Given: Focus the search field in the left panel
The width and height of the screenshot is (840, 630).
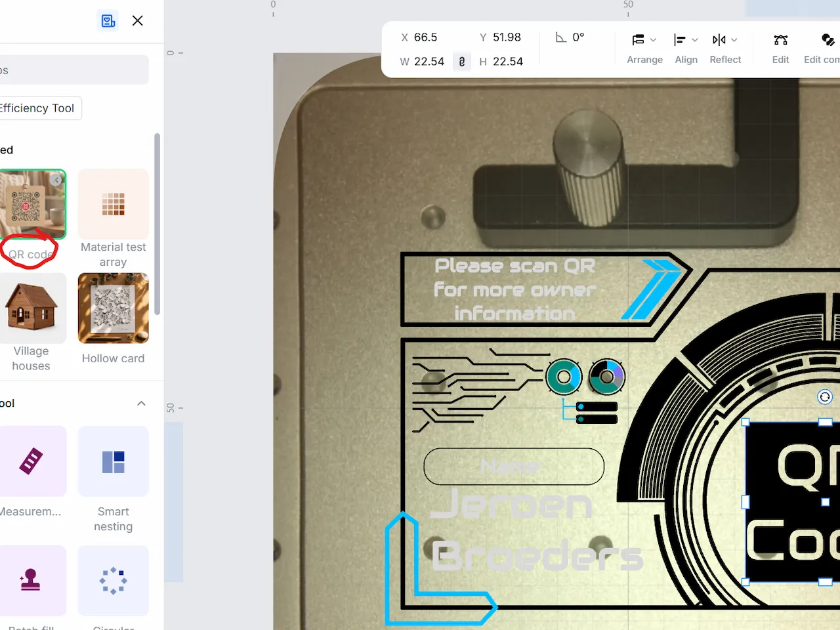Looking at the screenshot, I should (x=73, y=70).
